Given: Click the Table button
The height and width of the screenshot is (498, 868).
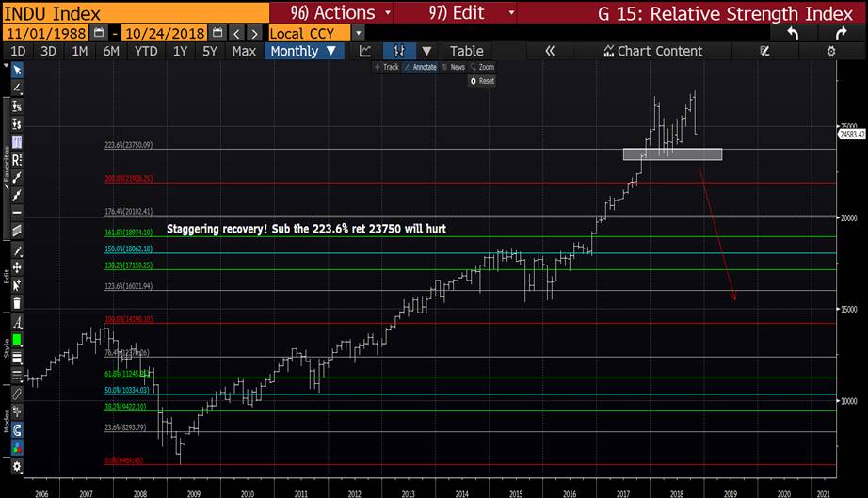Looking at the screenshot, I should click(x=467, y=52).
